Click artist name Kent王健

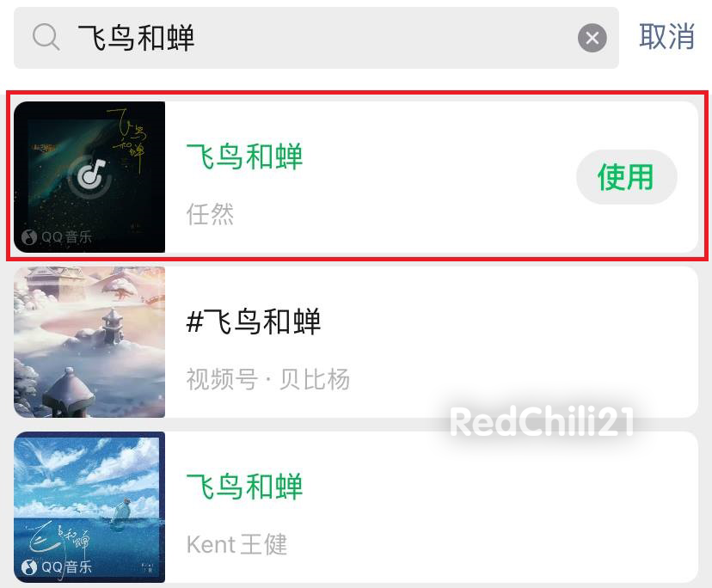236,544
